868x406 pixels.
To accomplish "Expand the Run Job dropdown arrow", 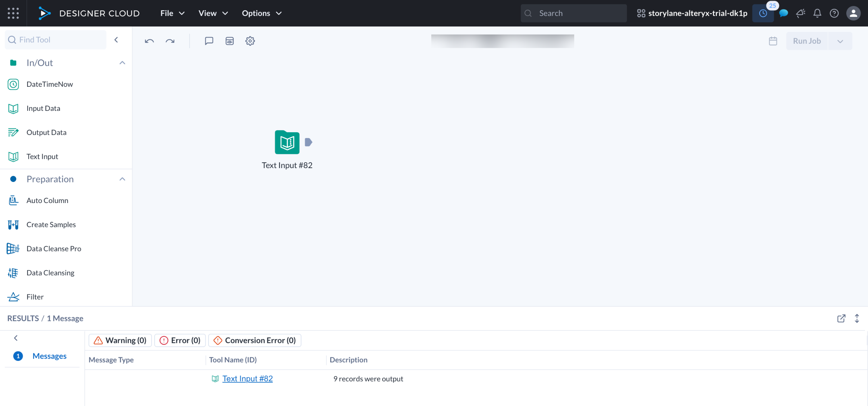I will click(840, 41).
